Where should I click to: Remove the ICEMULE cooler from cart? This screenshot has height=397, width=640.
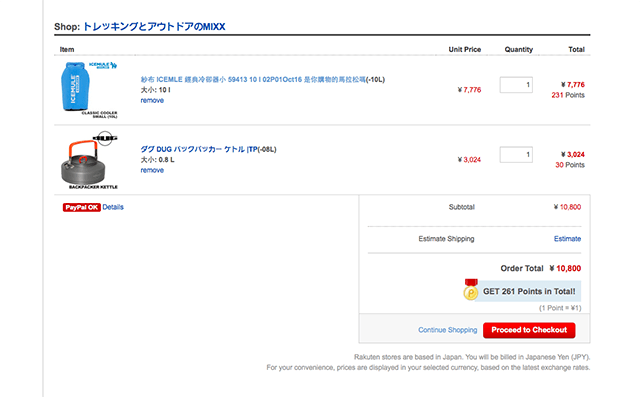[x=152, y=100]
